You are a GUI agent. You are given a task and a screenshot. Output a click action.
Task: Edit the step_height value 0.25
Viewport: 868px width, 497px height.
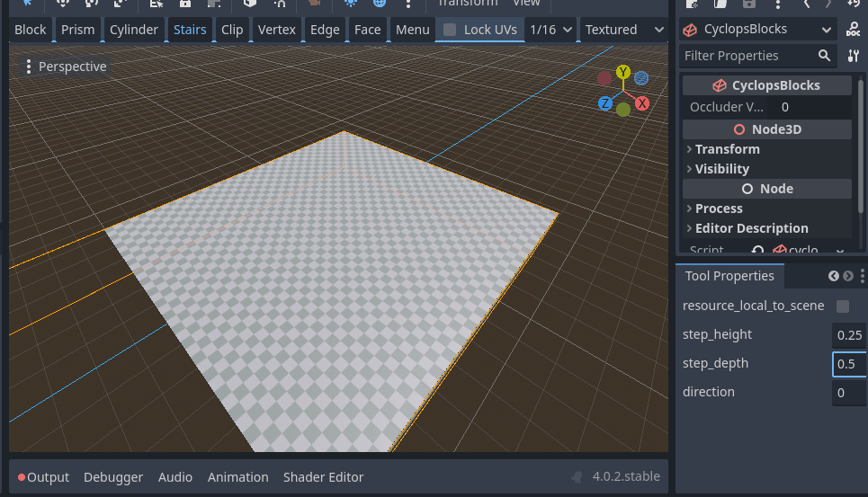850,335
